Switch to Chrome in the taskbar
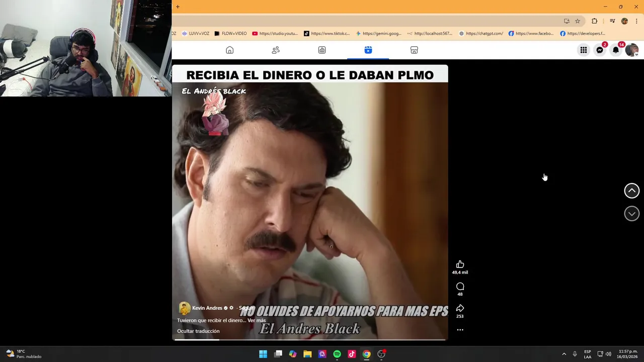The height and width of the screenshot is (362, 644). click(367, 354)
